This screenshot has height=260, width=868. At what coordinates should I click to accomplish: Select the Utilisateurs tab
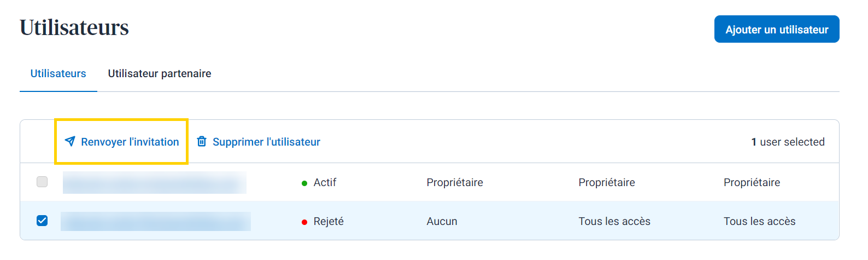pyautogui.click(x=58, y=73)
